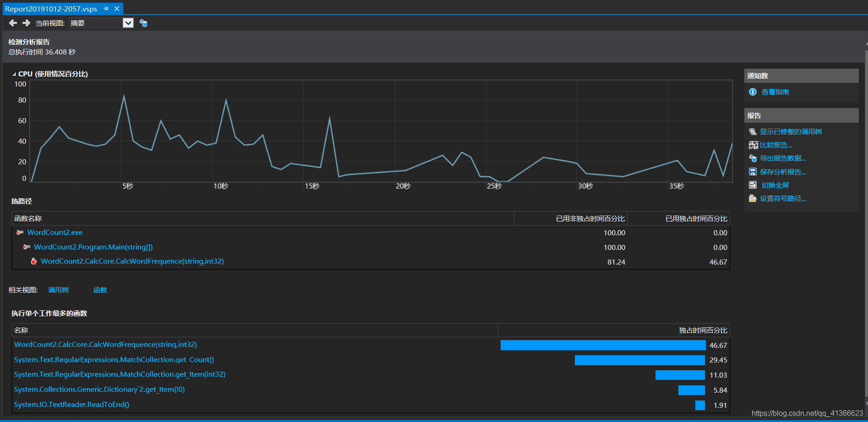The image size is (868, 422).
Task: Click the 切换全屏 link
Action: 775,185
